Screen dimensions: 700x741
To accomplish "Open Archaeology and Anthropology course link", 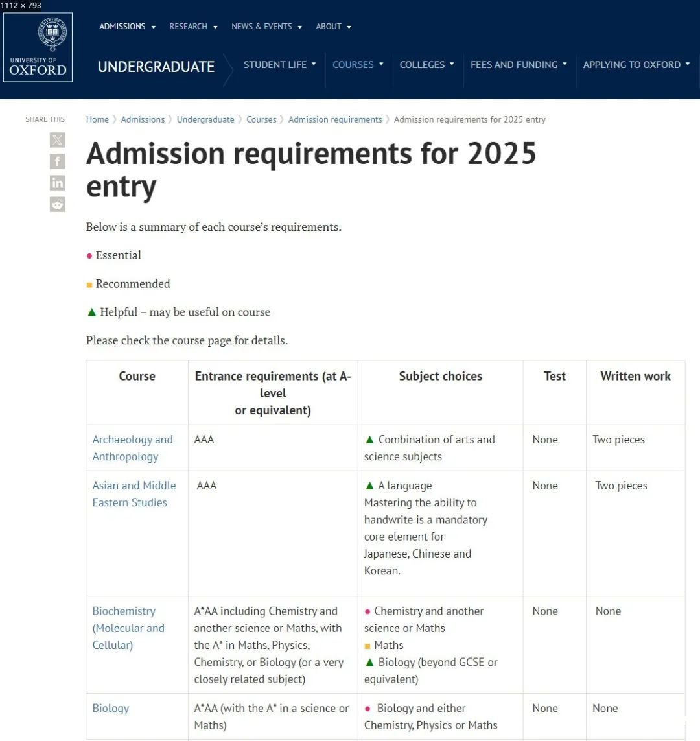I will coord(132,448).
